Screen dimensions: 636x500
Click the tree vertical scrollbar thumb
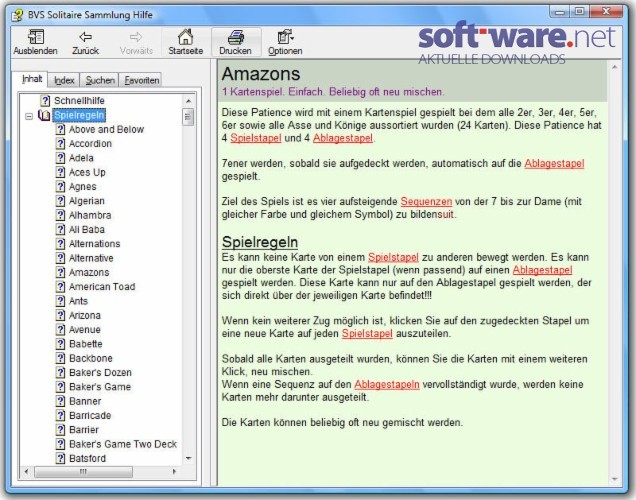(188, 117)
